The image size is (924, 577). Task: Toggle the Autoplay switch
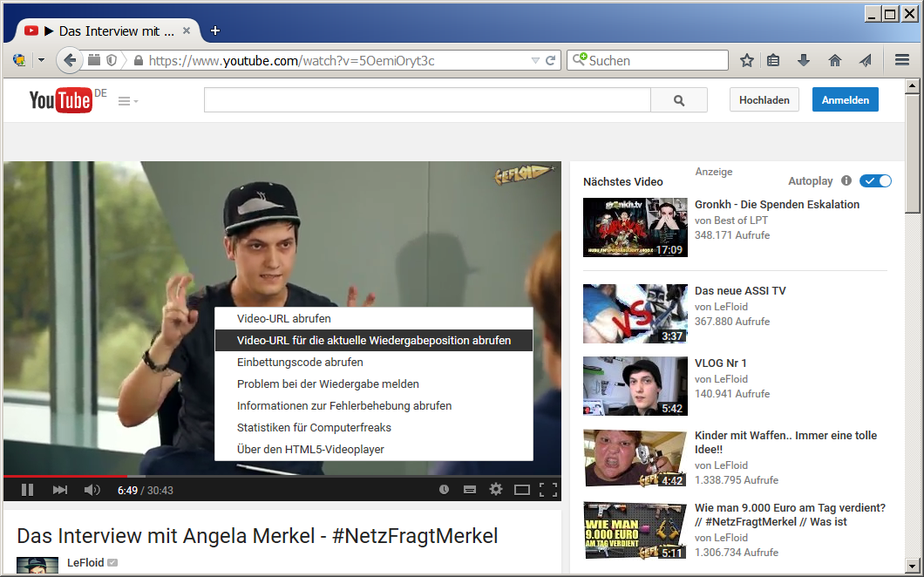875,181
